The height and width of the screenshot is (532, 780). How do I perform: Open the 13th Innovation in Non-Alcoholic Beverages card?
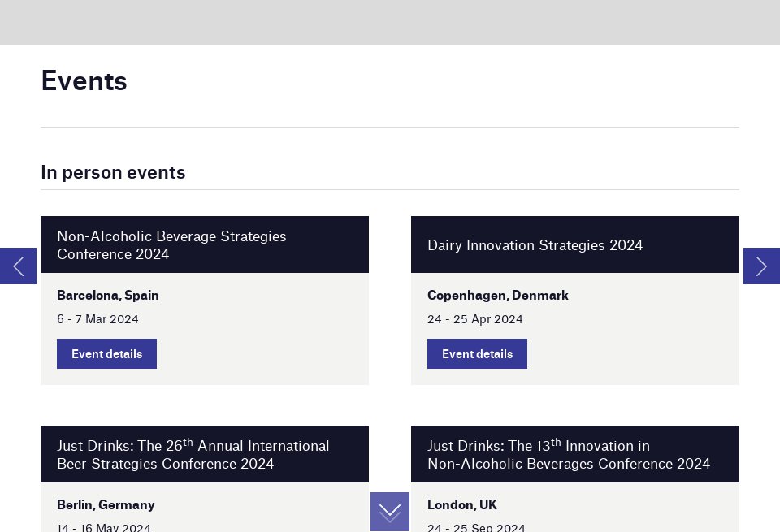[568, 455]
